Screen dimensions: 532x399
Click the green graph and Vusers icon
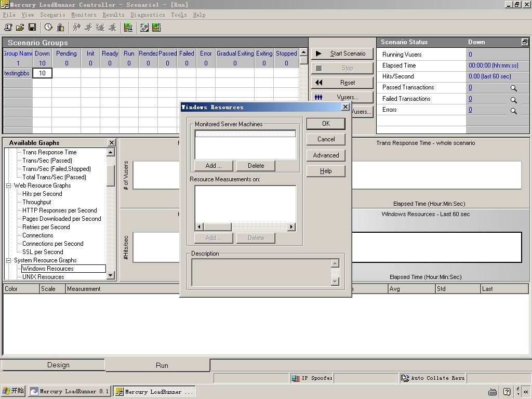pyautogui.click(x=128, y=28)
